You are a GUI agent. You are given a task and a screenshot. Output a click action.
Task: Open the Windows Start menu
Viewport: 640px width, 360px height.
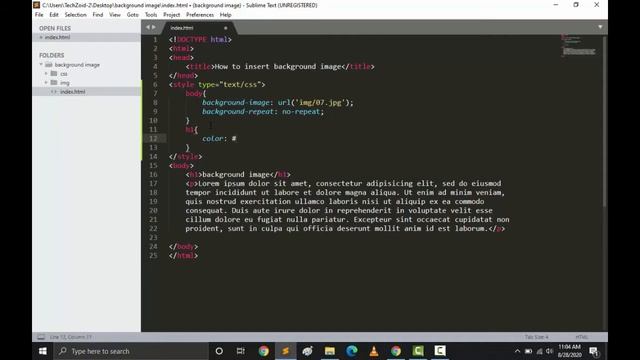(42, 351)
